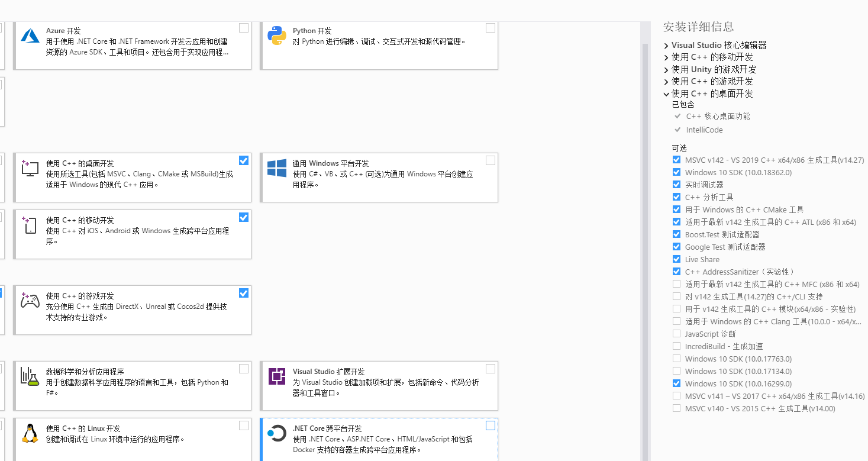Click the Windows logo of 通用 Windows 平台开发

click(x=277, y=167)
